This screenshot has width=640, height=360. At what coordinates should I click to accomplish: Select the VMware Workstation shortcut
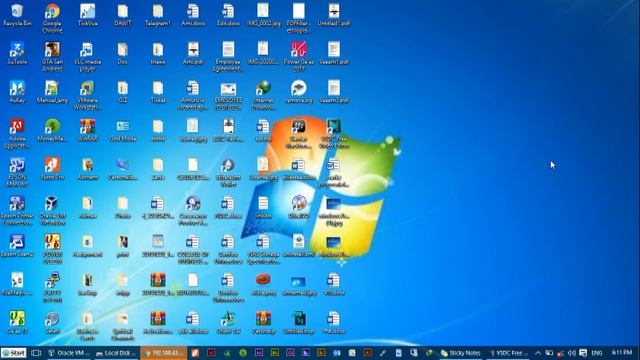[87, 95]
